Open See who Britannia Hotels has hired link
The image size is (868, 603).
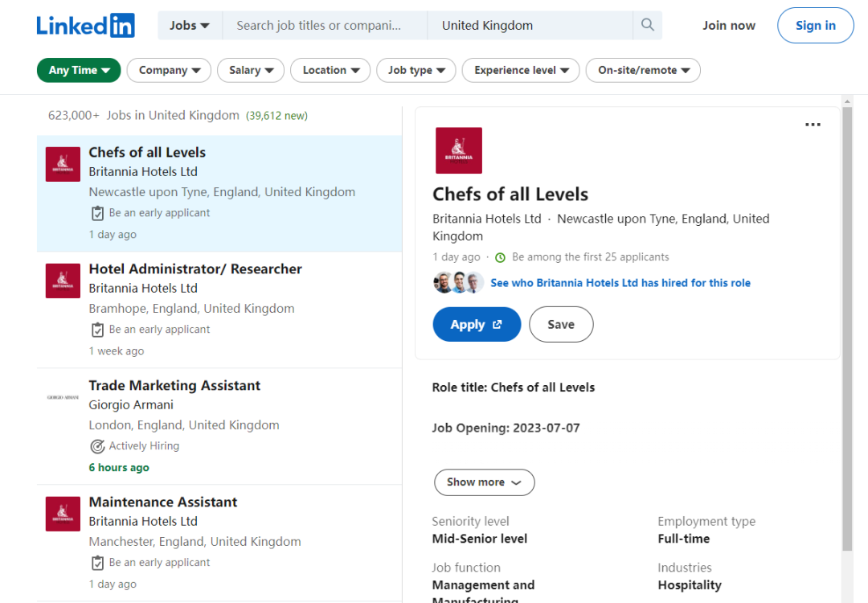620,283
